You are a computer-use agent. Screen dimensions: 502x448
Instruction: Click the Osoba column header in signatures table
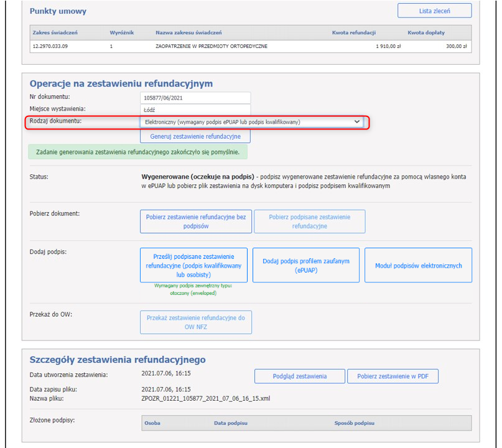click(x=152, y=423)
